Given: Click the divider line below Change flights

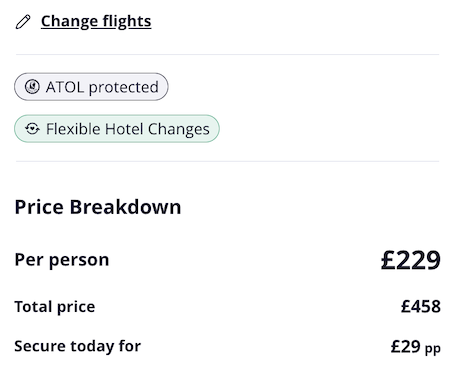Looking at the screenshot, I should coord(227,54).
